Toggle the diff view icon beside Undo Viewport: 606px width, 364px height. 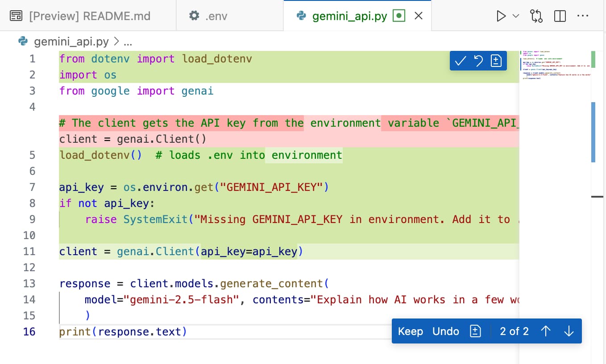[476, 331]
